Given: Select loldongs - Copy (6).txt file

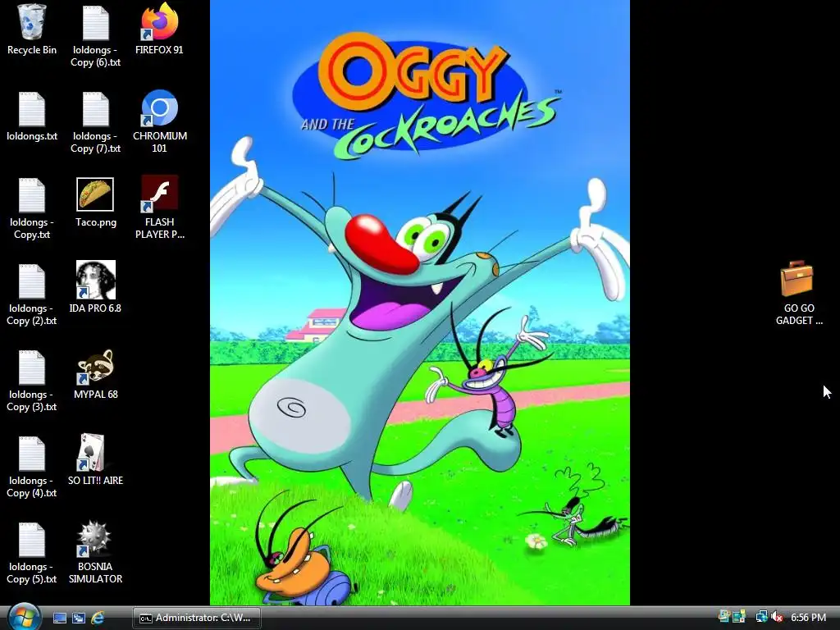Looking at the screenshot, I should pos(95,35).
